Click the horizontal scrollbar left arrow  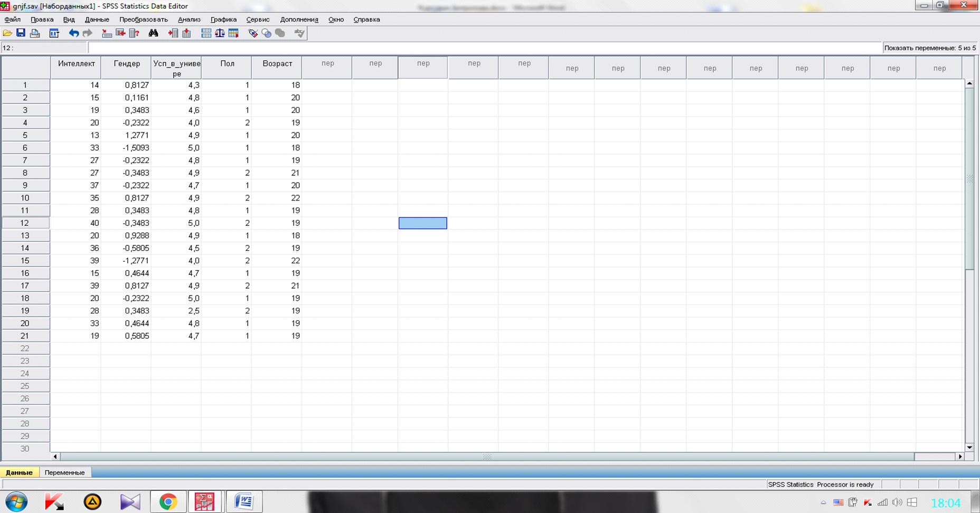point(55,457)
